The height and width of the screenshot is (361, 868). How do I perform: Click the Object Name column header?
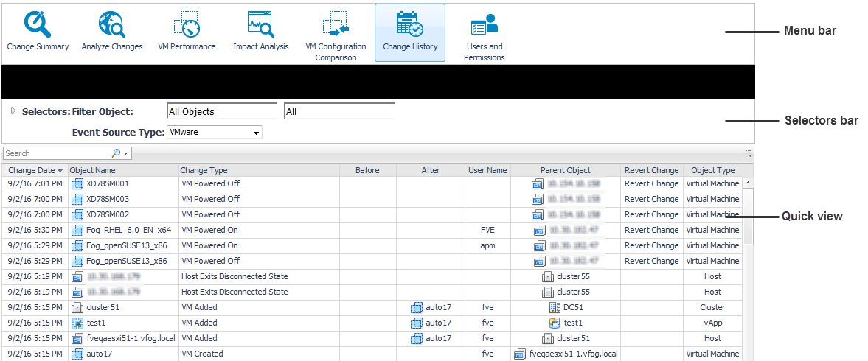[93, 170]
